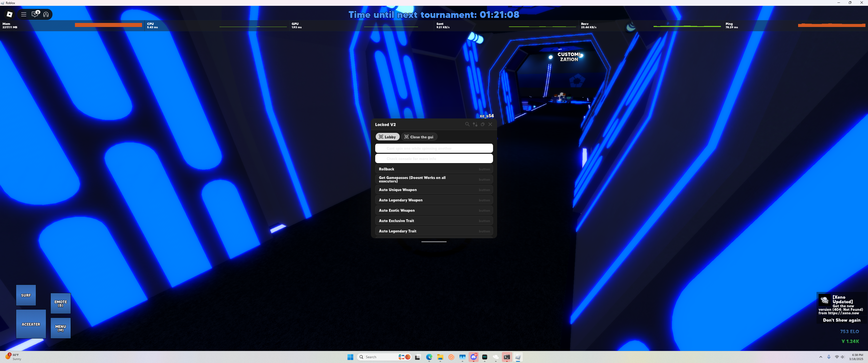The height and width of the screenshot is (363, 868).
Task: Click the '¥ 1.24K' currency text
Action: 850,341
